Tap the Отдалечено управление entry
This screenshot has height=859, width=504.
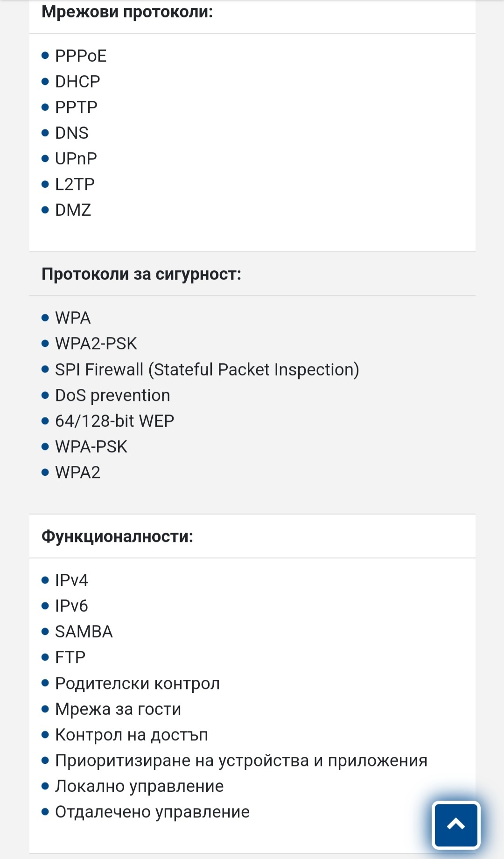(x=152, y=812)
